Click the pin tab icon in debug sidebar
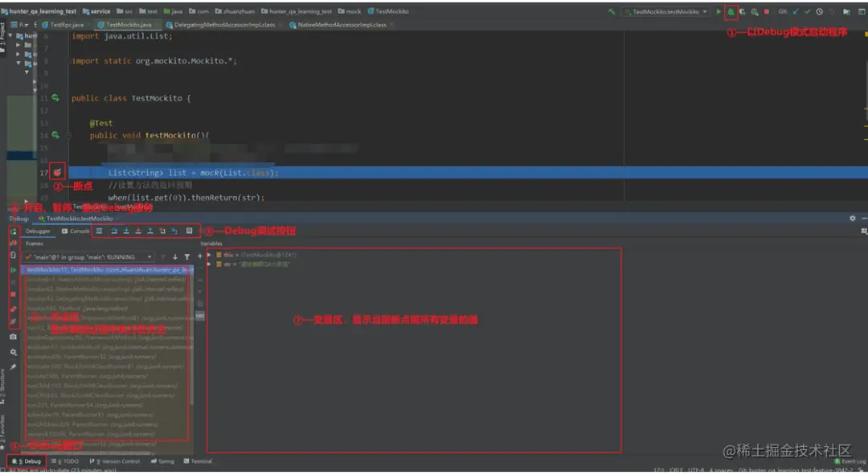Screen dimensions: 868x475 (x=14, y=366)
